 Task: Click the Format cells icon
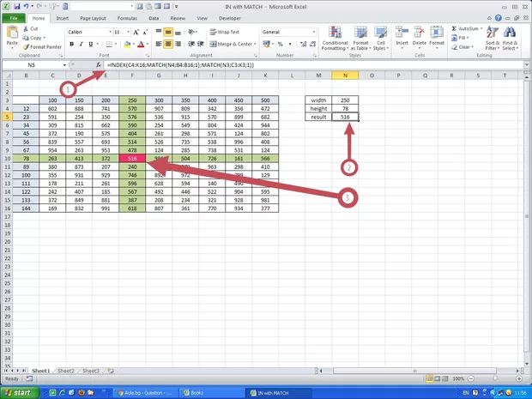point(437,33)
